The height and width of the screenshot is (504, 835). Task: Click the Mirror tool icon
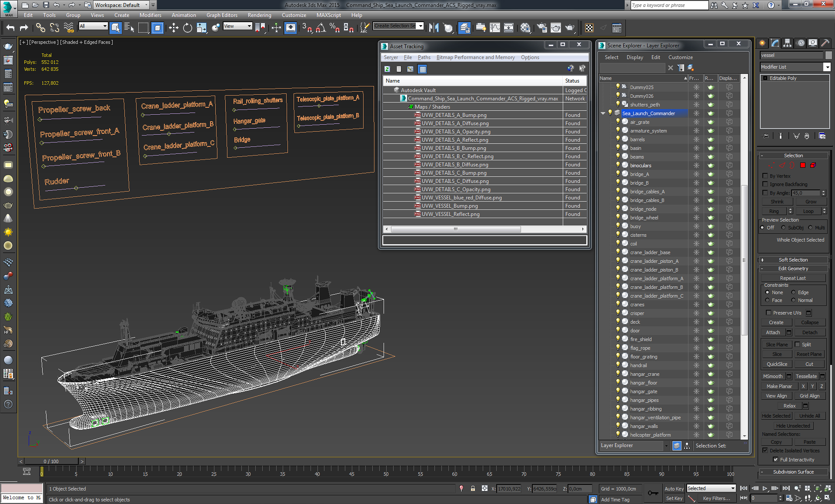click(x=434, y=28)
